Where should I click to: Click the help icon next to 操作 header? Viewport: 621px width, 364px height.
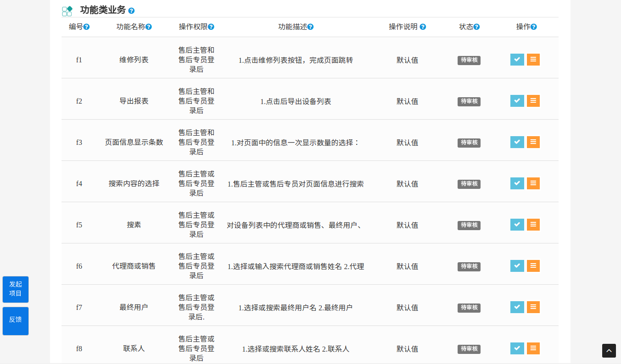tap(533, 27)
